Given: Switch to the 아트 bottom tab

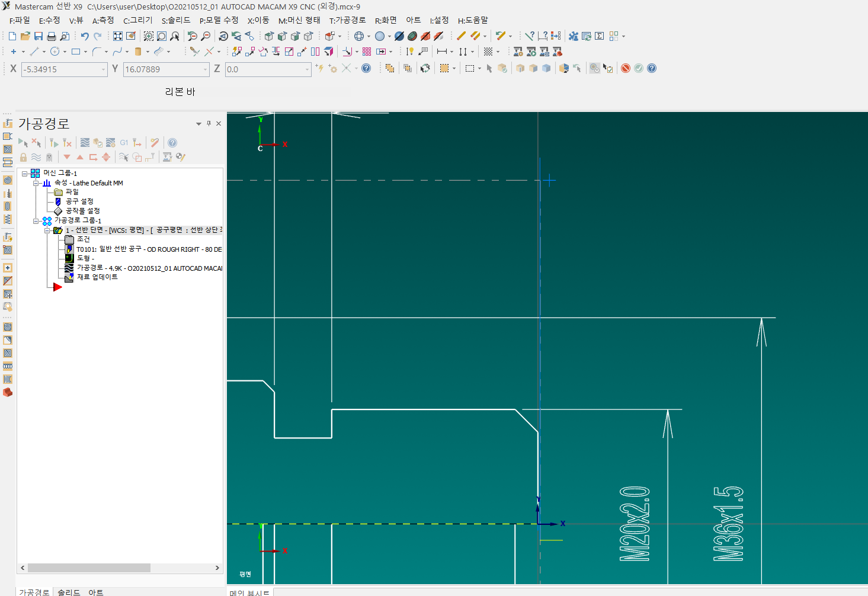Looking at the screenshot, I should 96,592.
